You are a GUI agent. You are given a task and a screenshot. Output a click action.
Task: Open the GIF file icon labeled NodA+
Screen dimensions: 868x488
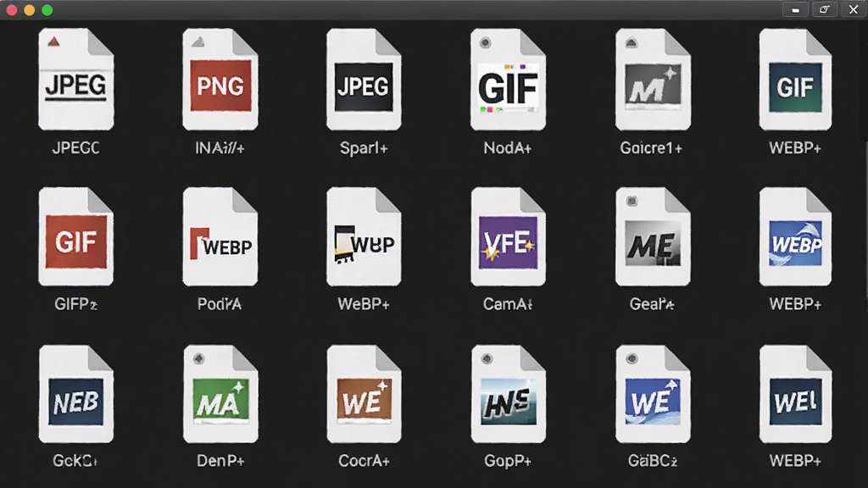[x=509, y=79]
